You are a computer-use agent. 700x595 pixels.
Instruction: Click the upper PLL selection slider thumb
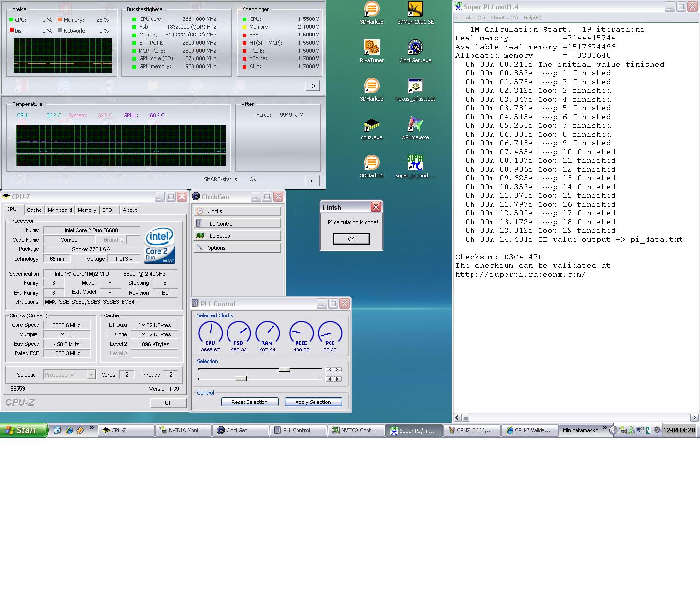click(284, 369)
